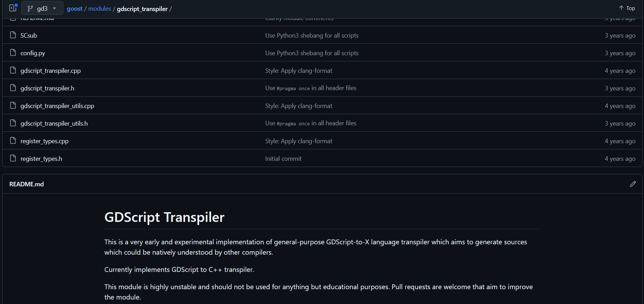The image size is (644, 304).
Task: Navigate to the modules breadcrumb folder
Action: click(100, 9)
